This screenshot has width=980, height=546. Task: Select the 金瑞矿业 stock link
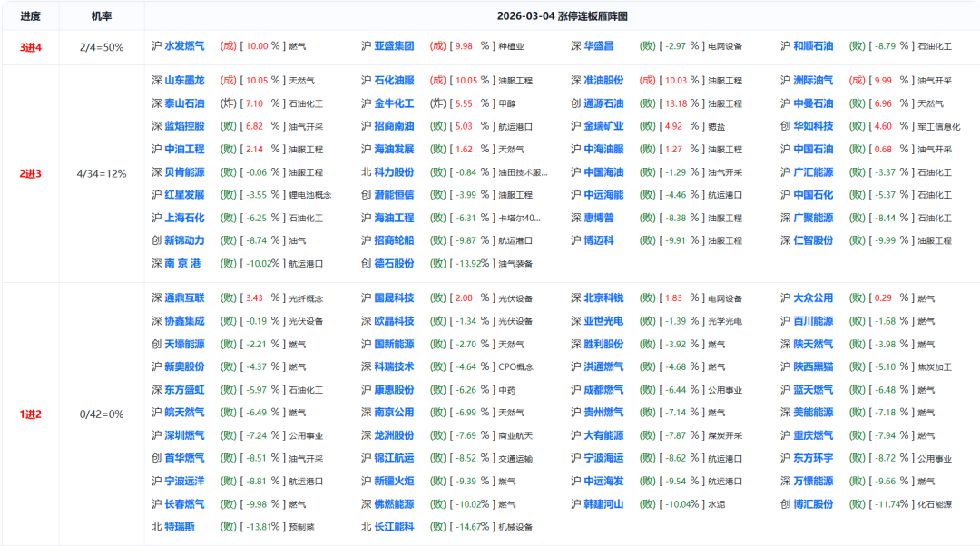(x=603, y=126)
